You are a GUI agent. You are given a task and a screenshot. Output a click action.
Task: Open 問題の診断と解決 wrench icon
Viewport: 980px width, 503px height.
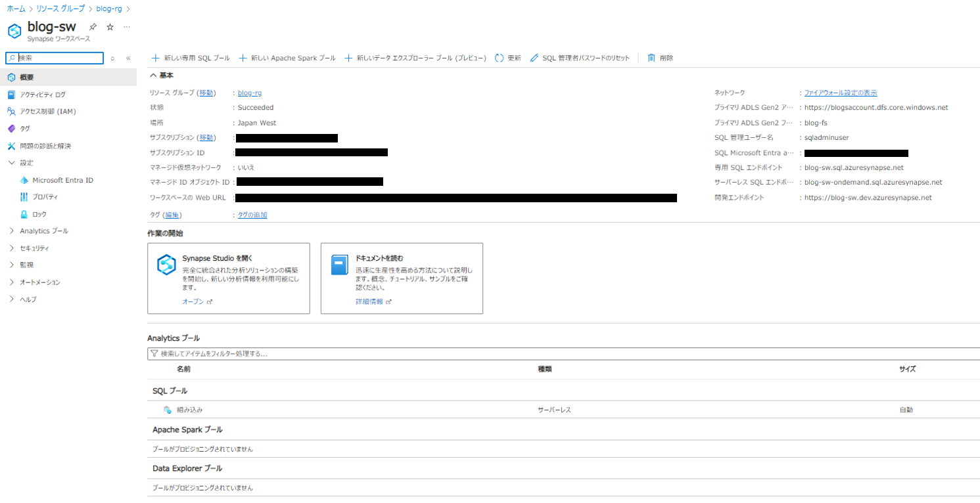point(11,146)
